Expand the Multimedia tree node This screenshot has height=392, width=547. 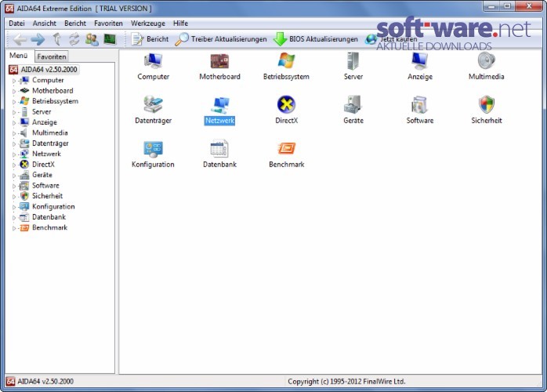[x=14, y=133]
